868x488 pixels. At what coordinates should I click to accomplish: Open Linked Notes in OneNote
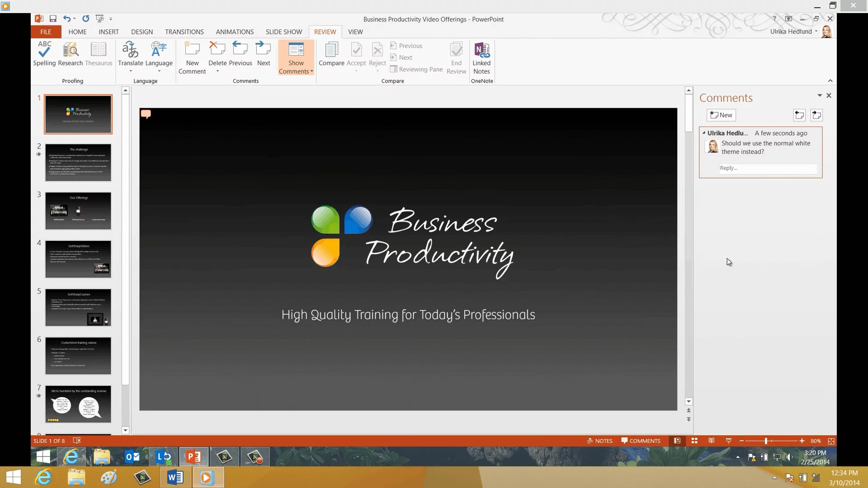pyautogui.click(x=481, y=50)
